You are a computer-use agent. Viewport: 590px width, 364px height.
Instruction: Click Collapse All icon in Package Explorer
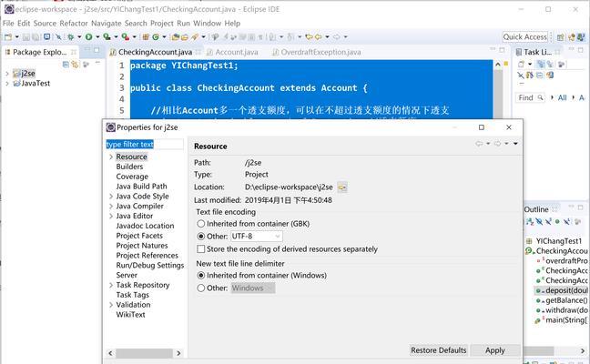[x=66, y=65]
